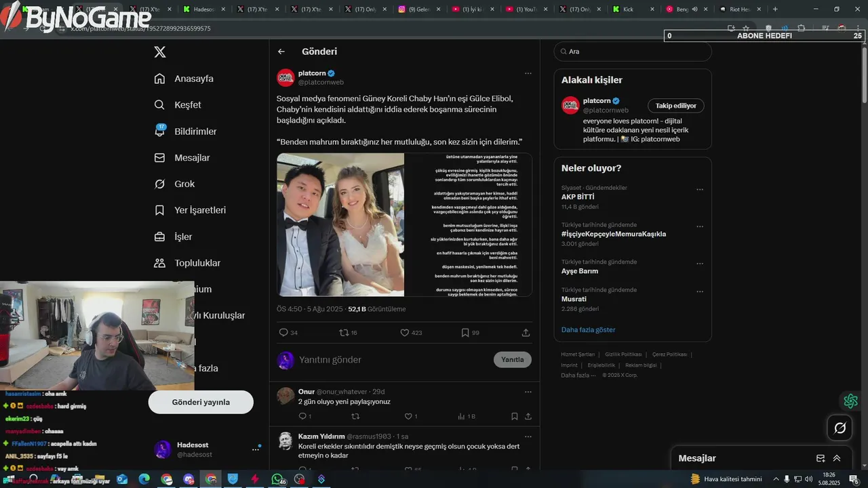This screenshot has height=488, width=868.
Task: Switch to the Kick browser tab
Action: pos(633,9)
